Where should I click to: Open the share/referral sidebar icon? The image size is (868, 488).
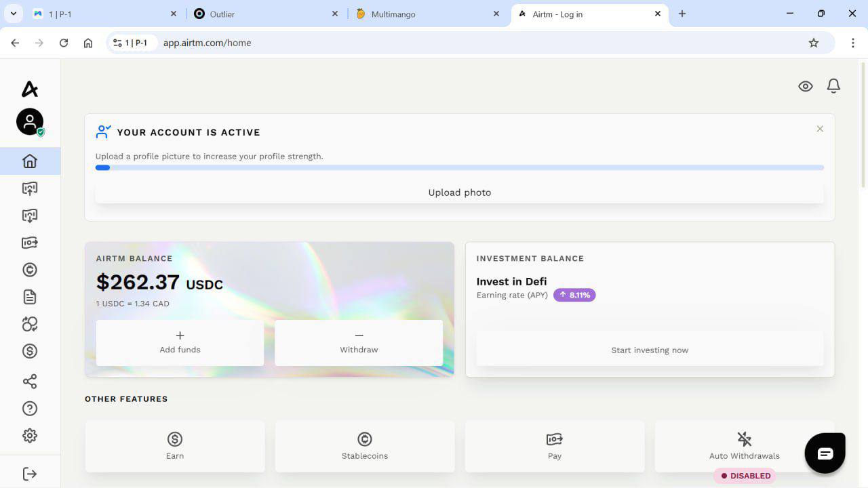pos(30,382)
